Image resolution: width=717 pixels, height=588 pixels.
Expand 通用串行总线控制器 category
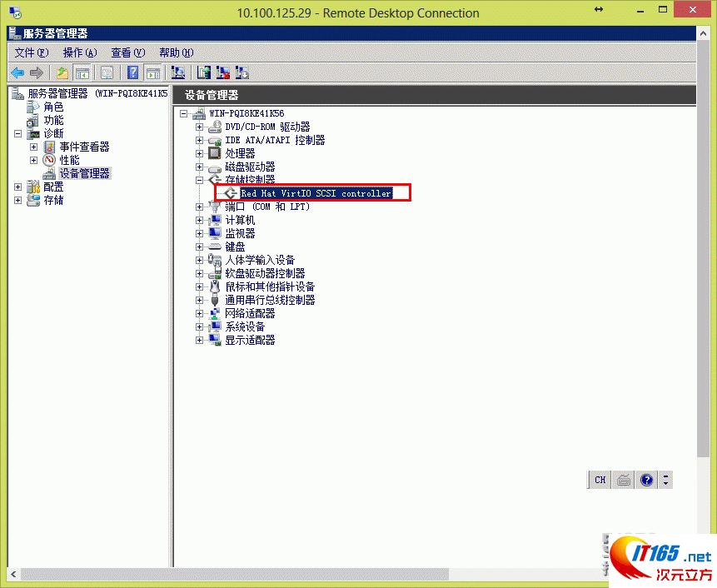pos(199,300)
